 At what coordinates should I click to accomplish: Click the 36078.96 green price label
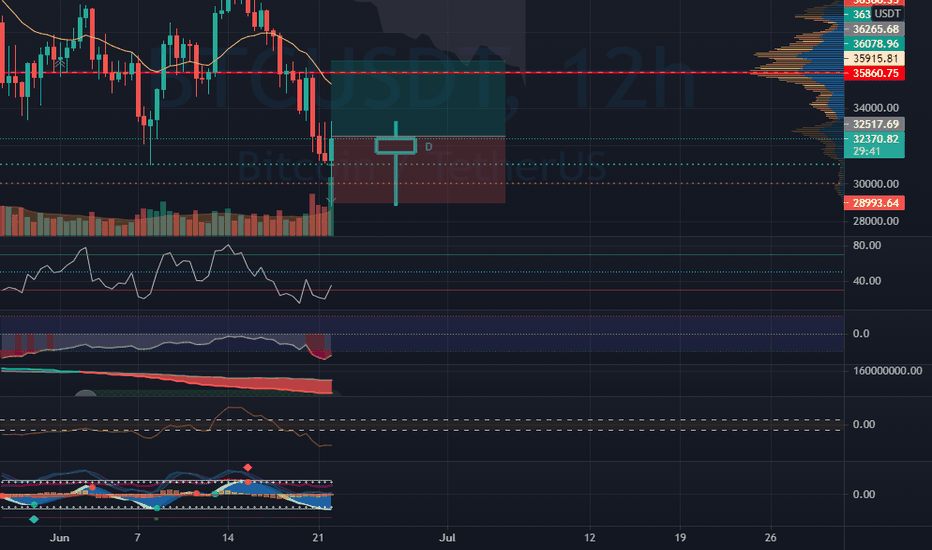pyautogui.click(x=874, y=44)
